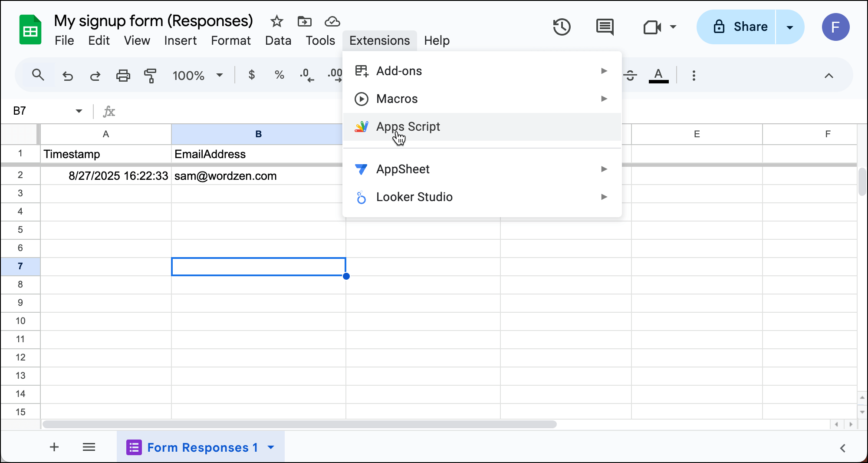Image resolution: width=868 pixels, height=463 pixels.
Task: Star this spreadsheet
Action: (x=276, y=21)
